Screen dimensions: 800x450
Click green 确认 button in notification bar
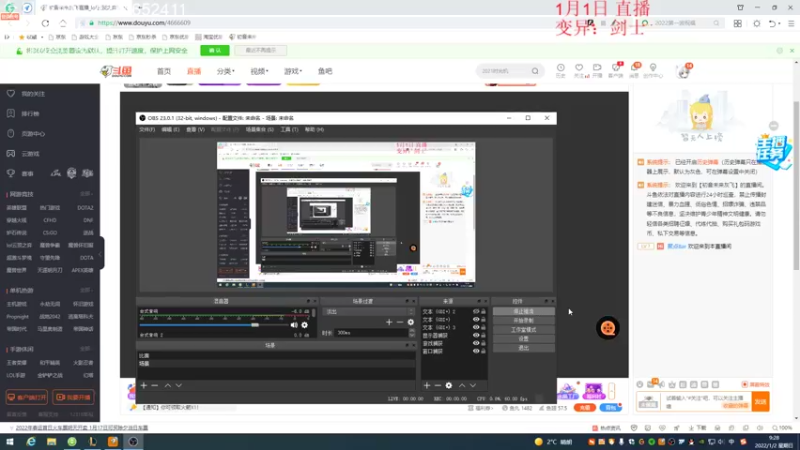[x=215, y=51]
